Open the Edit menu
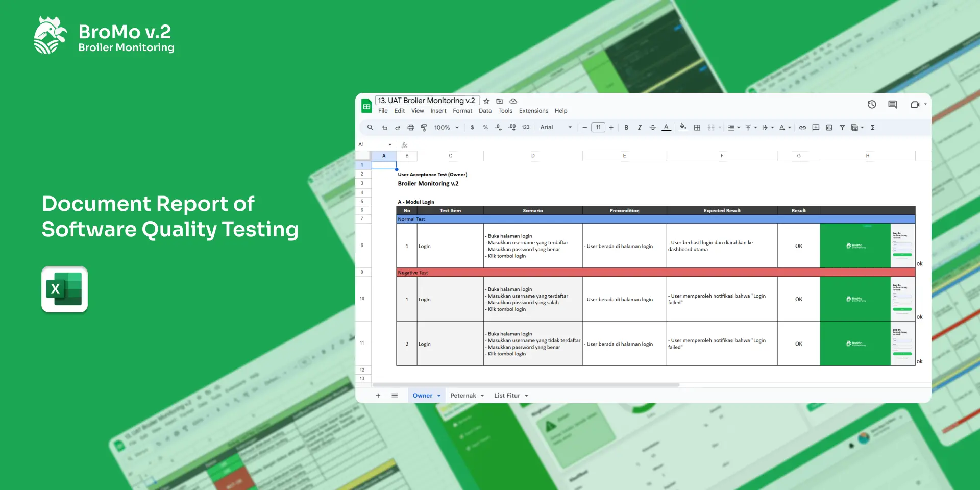Image resolution: width=980 pixels, height=490 pixels. (x=400, y=111)
